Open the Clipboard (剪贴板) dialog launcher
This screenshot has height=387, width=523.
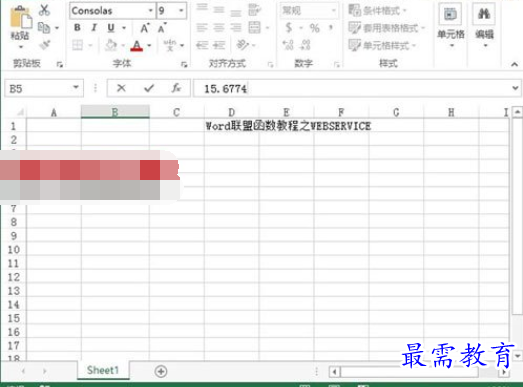click(60, 64)
